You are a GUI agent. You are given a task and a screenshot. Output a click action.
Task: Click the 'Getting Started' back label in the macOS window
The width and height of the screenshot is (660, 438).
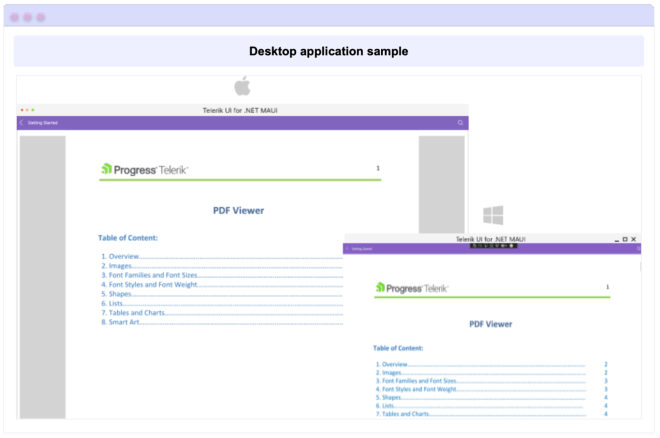[x=43, y=123]
